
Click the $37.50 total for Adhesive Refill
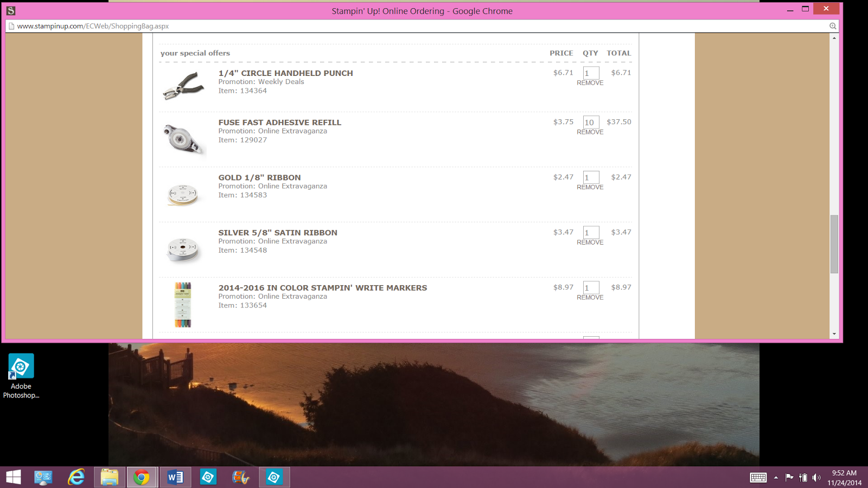point(619,122)
